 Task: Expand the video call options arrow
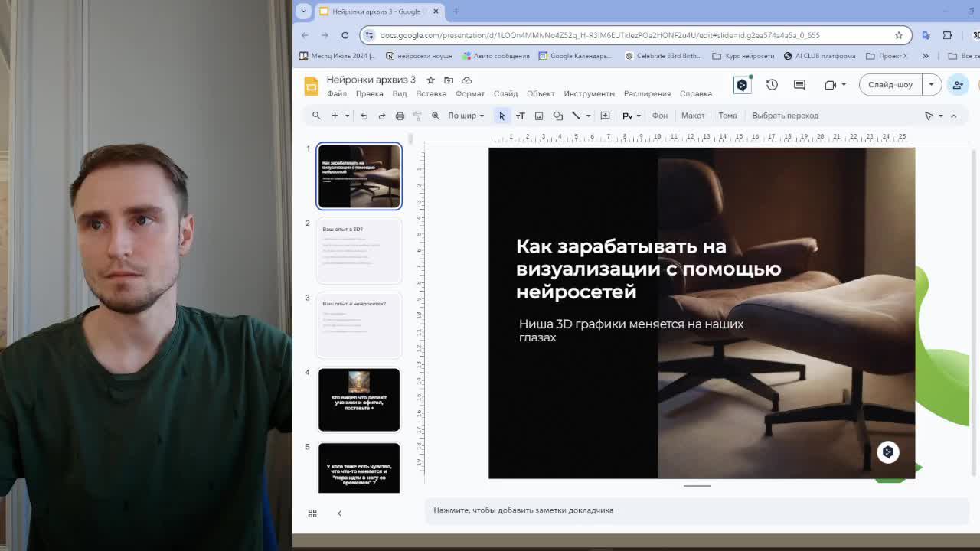843,85
